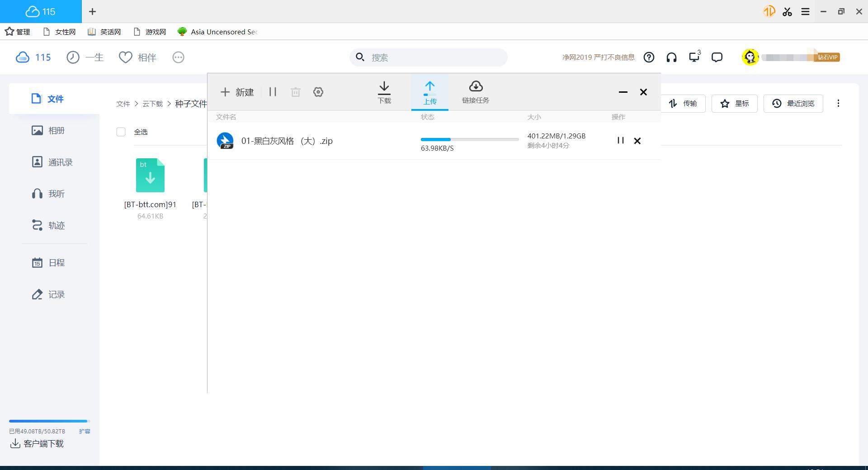Click the 搜索 search input field

(434, 57)
